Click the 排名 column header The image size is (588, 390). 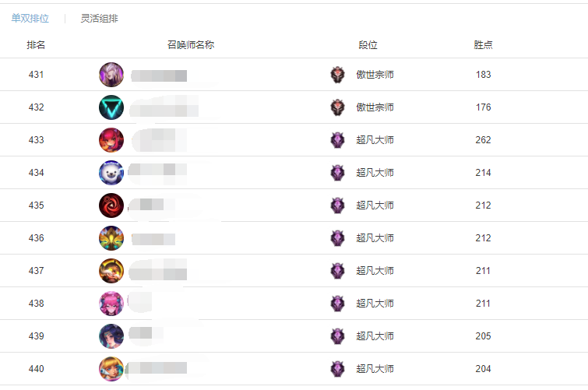pos(36,45)
